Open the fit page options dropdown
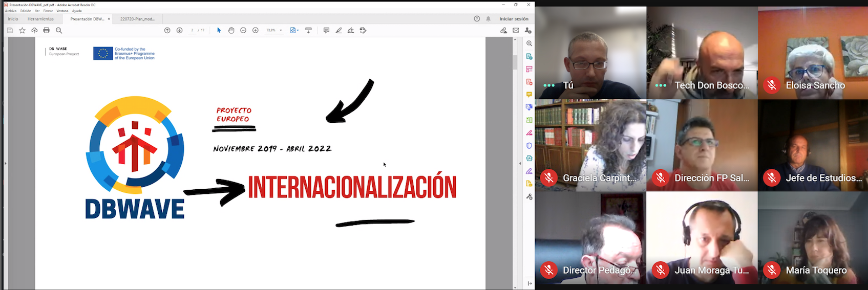The width and height of the screenshot is (868, 290). pos(294,31)
